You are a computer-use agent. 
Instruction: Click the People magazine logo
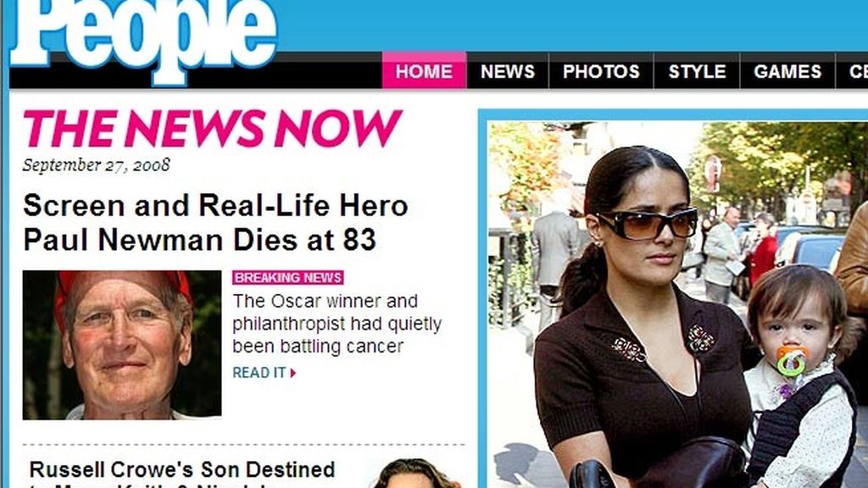(x=142, y=37)
